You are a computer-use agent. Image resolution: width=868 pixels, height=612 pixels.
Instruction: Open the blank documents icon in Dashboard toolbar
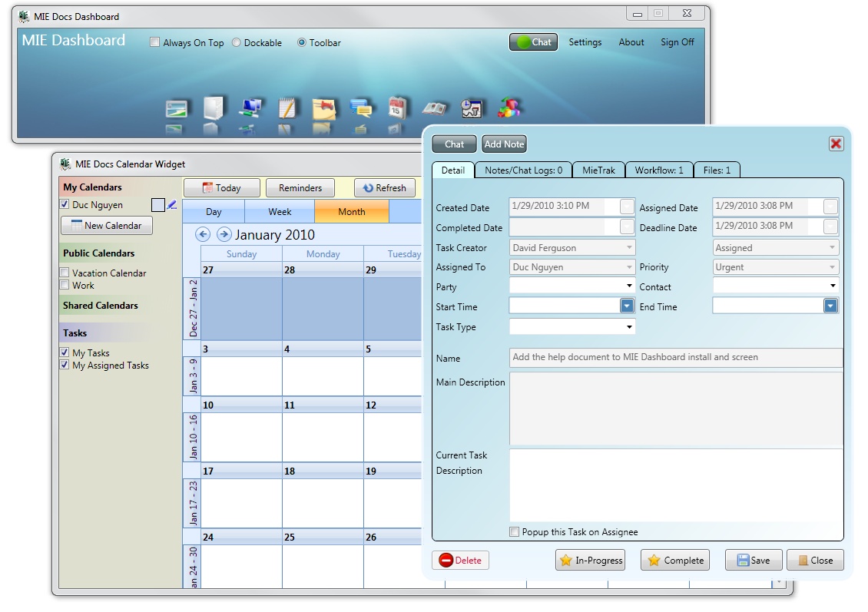click(213, 108)
